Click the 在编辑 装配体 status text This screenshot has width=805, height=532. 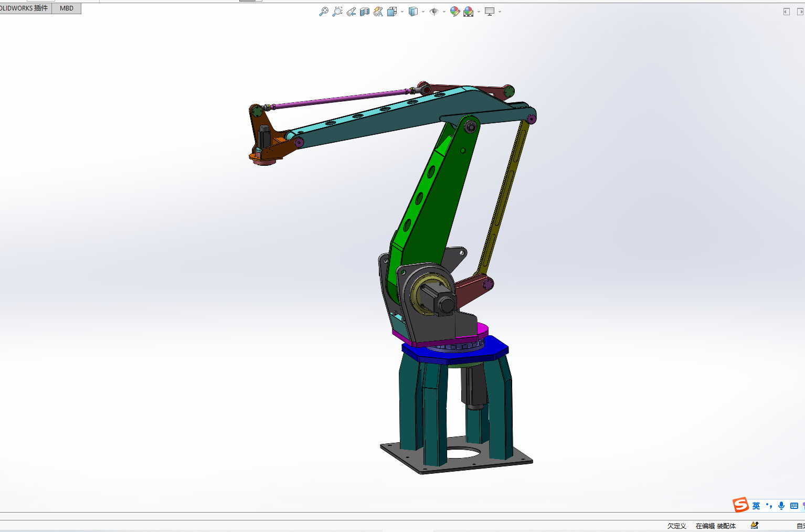[x=716, y=526]
